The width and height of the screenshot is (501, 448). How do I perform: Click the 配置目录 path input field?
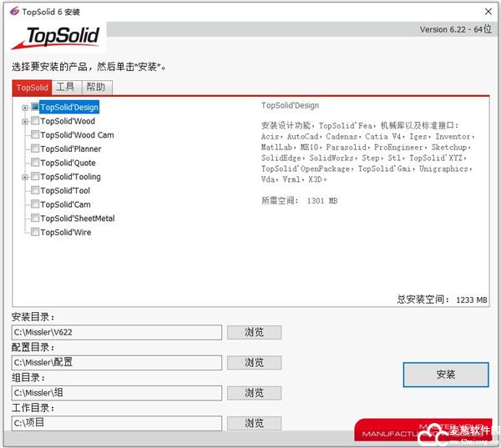tap(117, 362)
